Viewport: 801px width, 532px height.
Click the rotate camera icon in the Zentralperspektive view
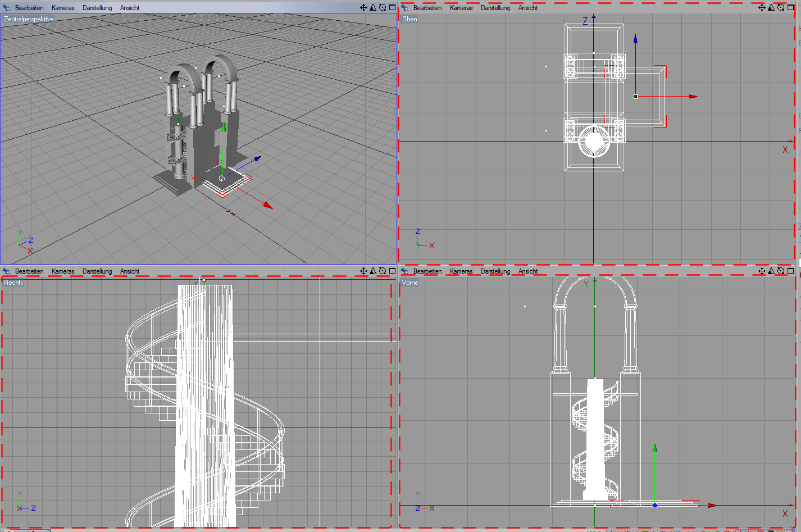tap(383, 7)
